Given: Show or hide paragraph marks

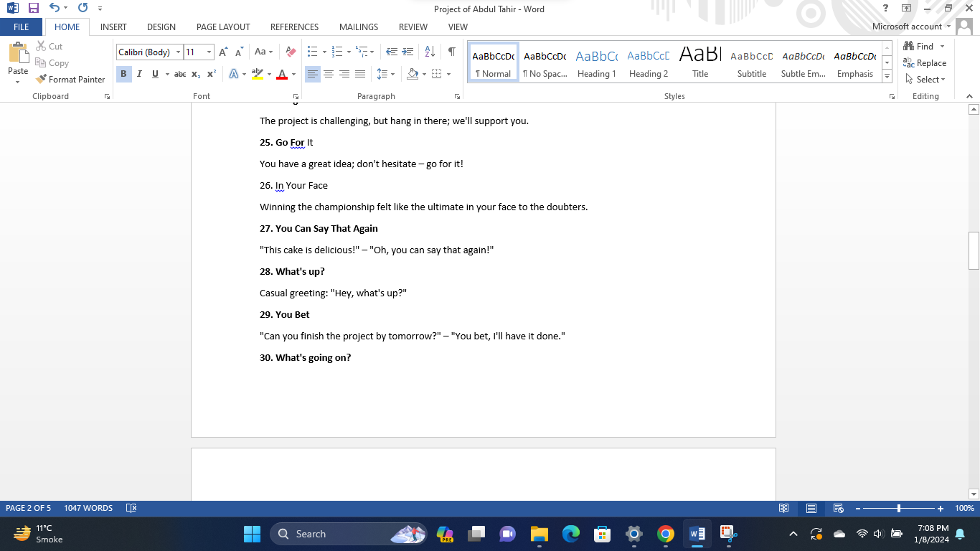Looking at the screenshot, I should tap(451, 52).
